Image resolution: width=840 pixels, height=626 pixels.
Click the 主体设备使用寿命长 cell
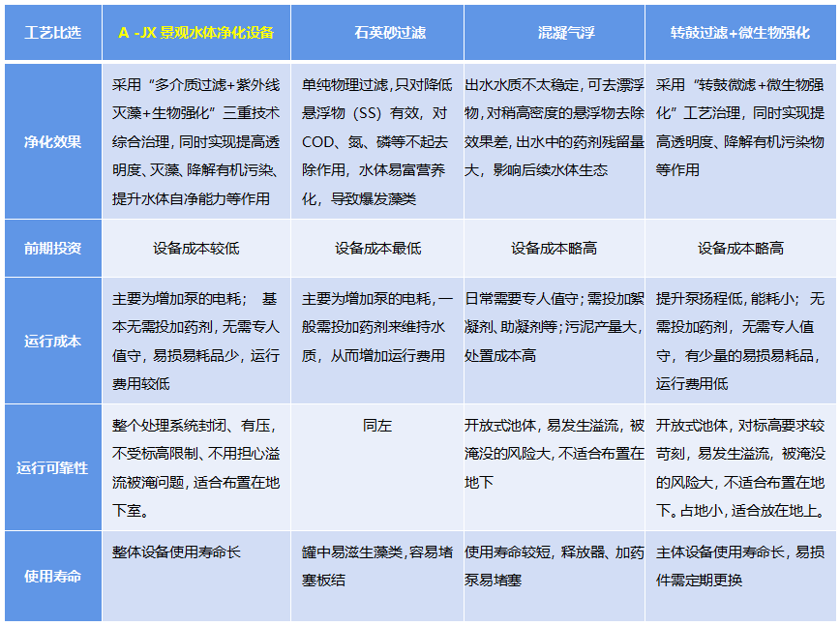tap(737, 561)
